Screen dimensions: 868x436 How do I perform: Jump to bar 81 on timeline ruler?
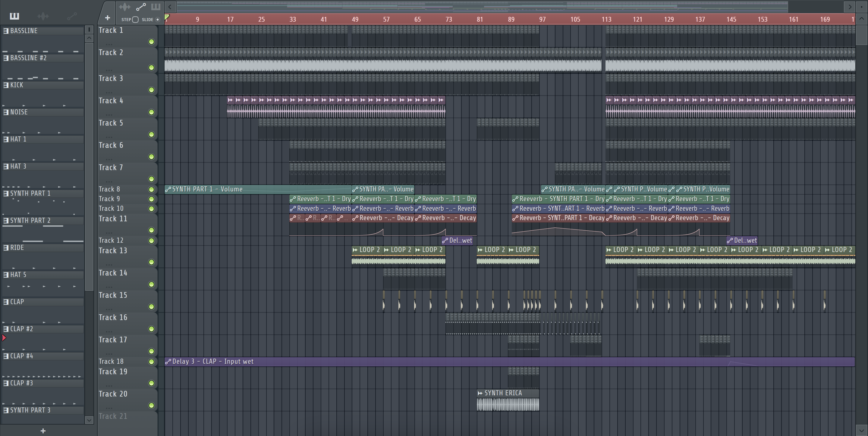pyautogui.click(x=480, y=20)
